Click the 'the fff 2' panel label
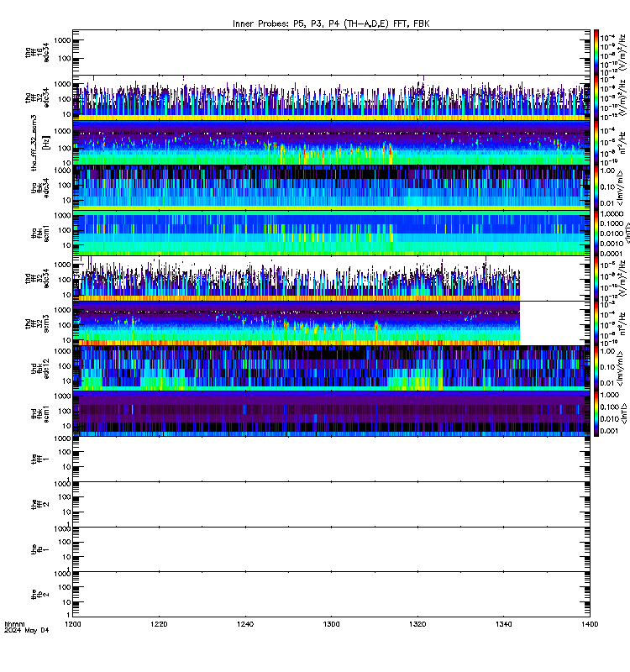This screenshot has width=630, height=672. pyautogui.click(x=40, y=505)
